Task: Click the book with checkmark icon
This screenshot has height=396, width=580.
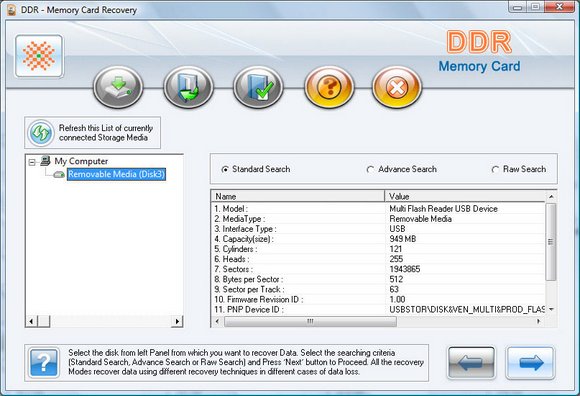Action: point(258,87)
